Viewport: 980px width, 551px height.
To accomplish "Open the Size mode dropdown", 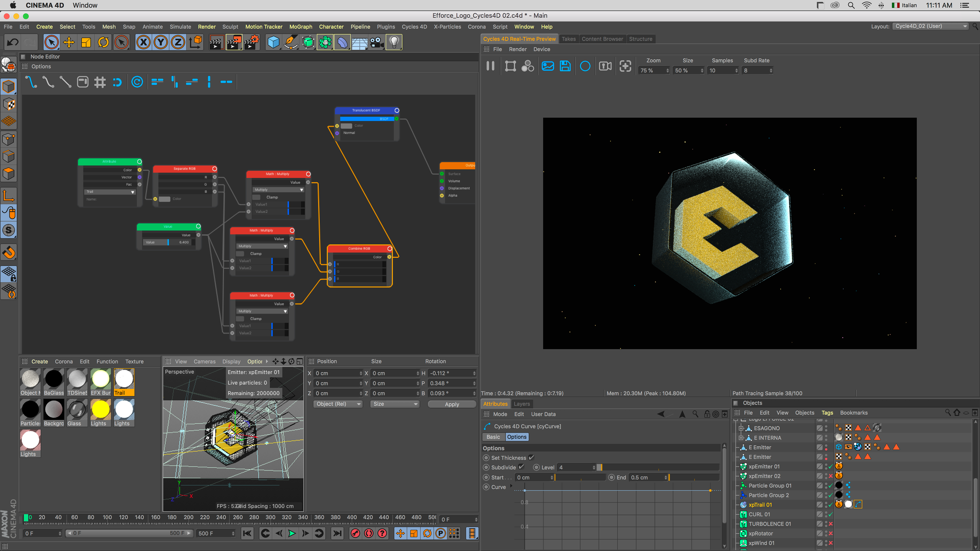I will 395,404.
